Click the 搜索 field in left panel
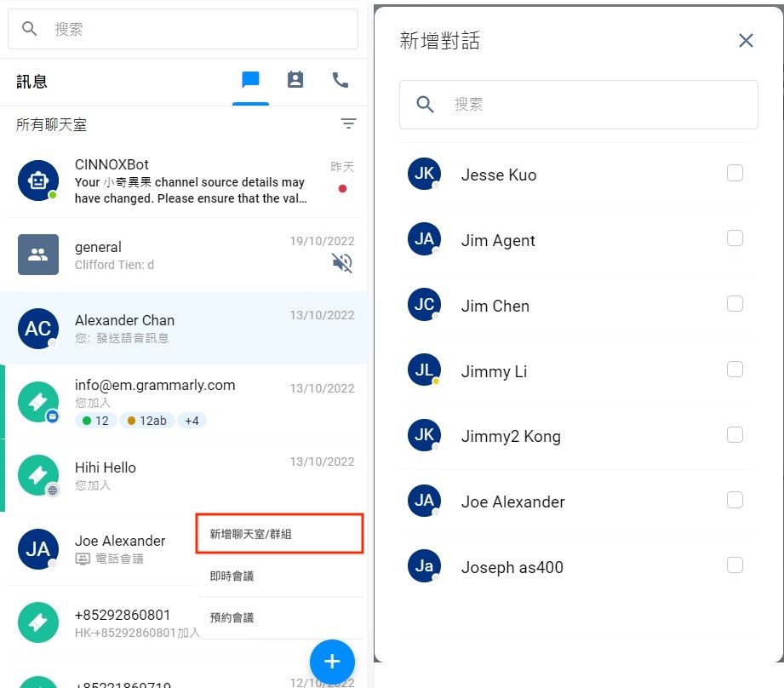 [183, 29]
